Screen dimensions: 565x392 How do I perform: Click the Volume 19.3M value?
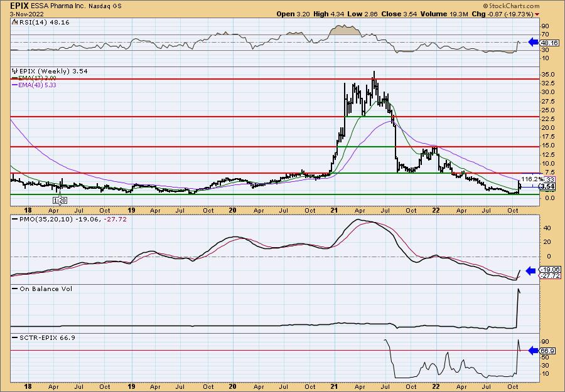click(444, 14)
